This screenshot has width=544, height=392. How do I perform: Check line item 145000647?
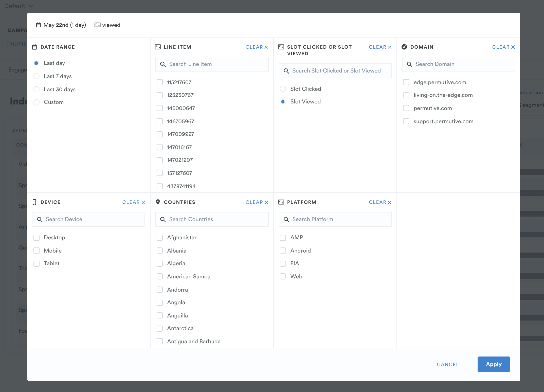[160, 108]
